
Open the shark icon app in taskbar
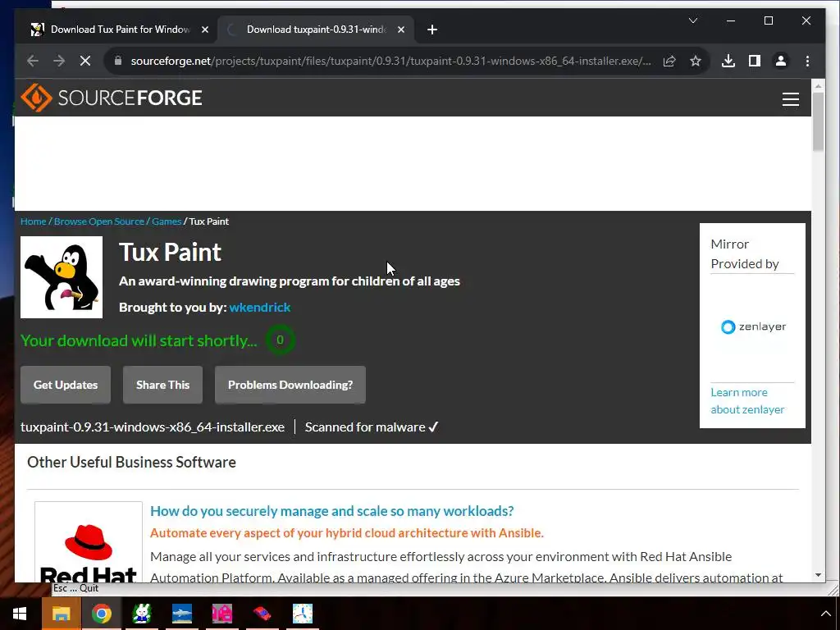click(181, 614)
